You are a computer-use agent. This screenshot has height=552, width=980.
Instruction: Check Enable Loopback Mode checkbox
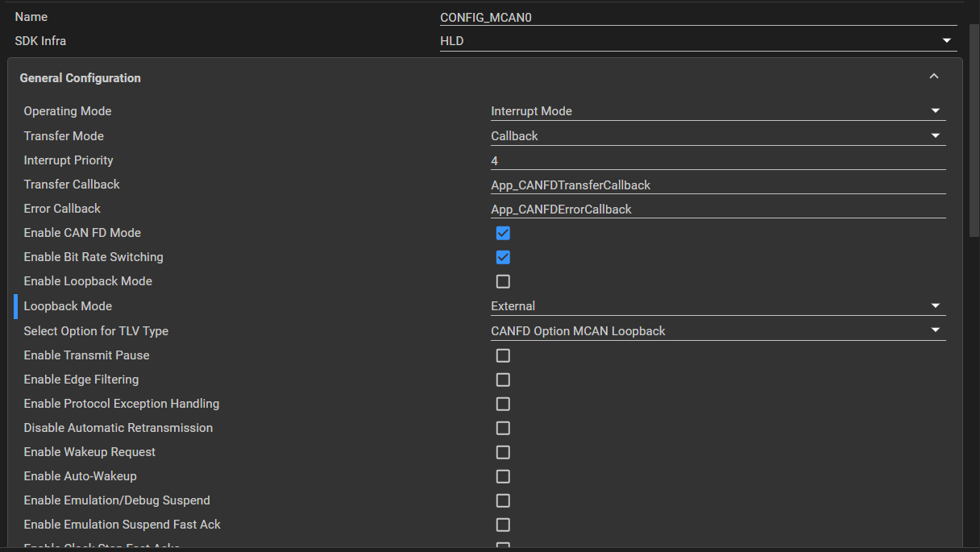click(503, 281)
